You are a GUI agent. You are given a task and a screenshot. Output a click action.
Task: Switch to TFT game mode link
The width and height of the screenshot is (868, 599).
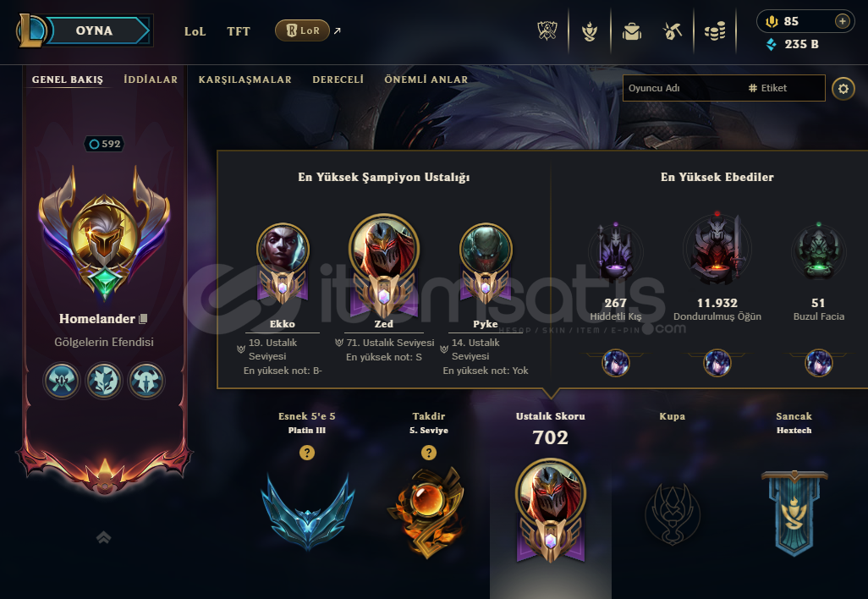click(238, 31)
